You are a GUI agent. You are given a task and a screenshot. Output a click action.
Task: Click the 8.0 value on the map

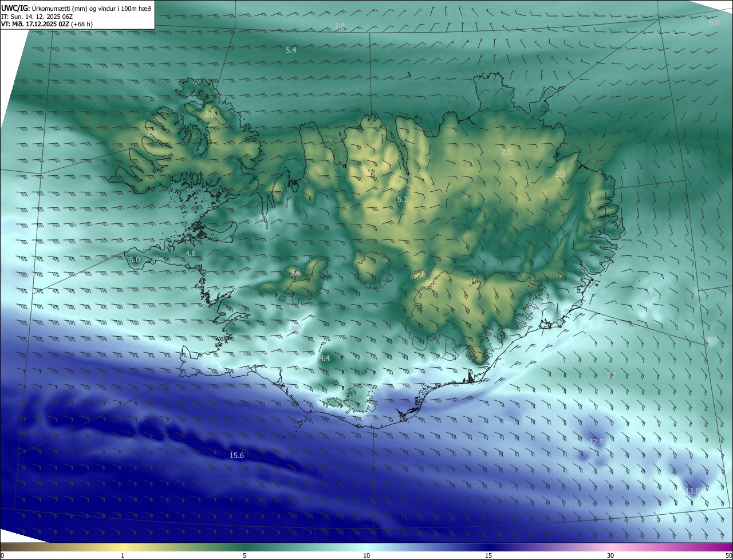(714, 22)
